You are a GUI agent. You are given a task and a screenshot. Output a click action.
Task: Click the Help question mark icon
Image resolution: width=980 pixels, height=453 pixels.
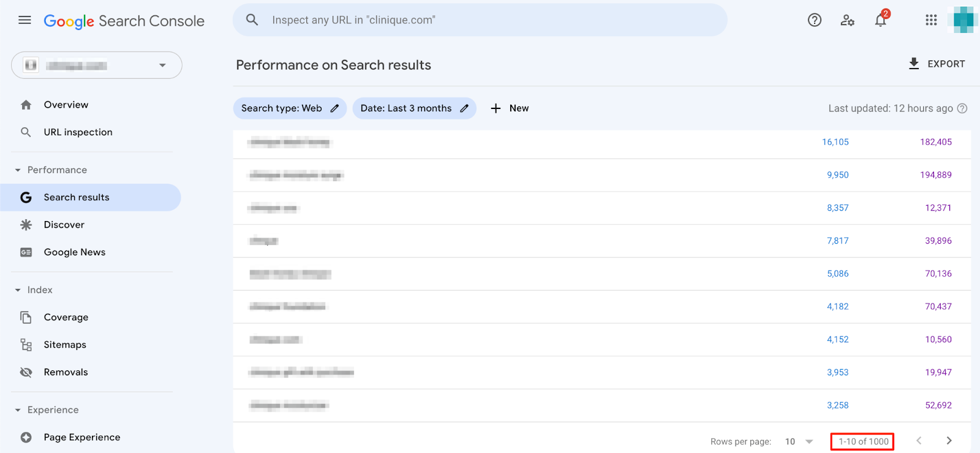[814, 20]
